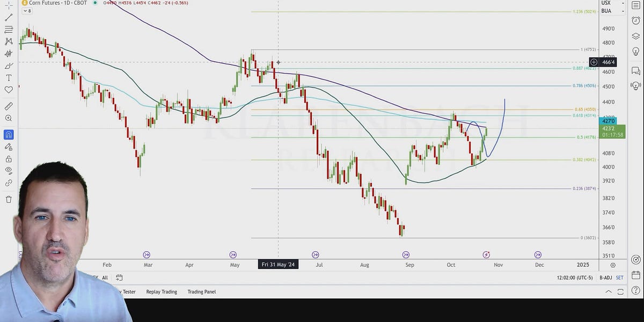Collapse the bottom panel with the chevron
Image resolution: width=644 pixels, height=322 pixels.
point(609,291)
